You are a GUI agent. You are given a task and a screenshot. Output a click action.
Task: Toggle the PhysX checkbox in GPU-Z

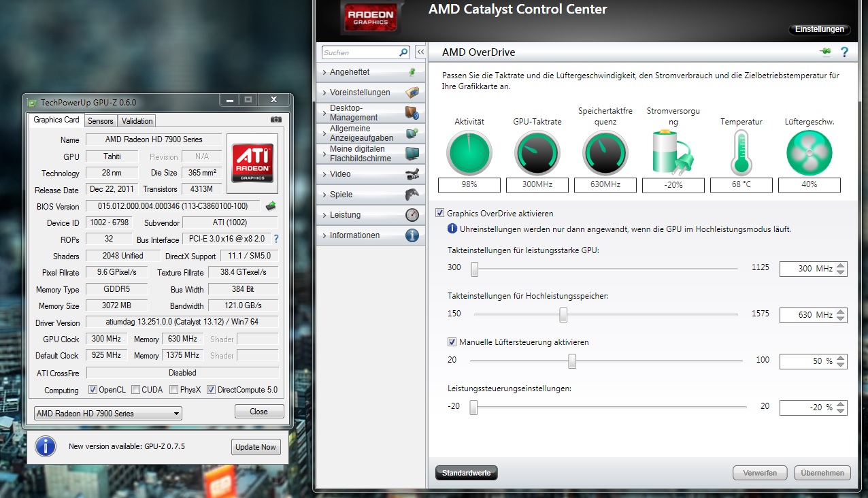tap(174, 390)
